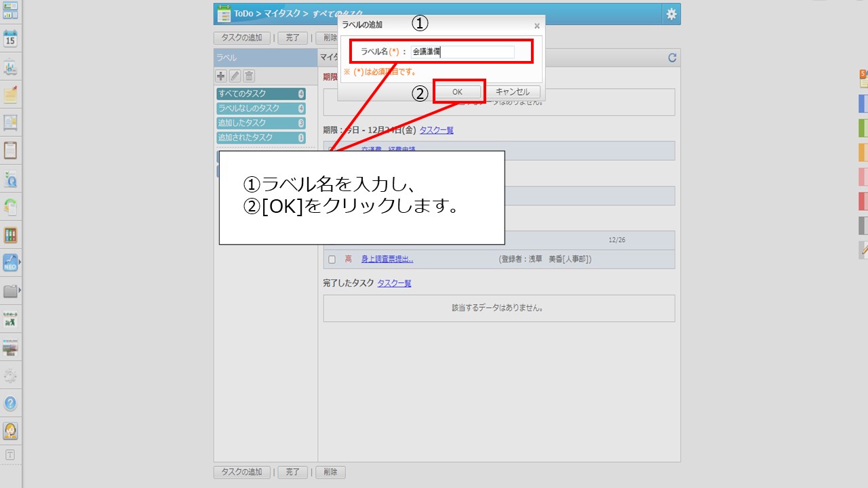The image size is (868, 488).
Task: Open the document search magnifier sidebar icon
Action: pos(10,178)
